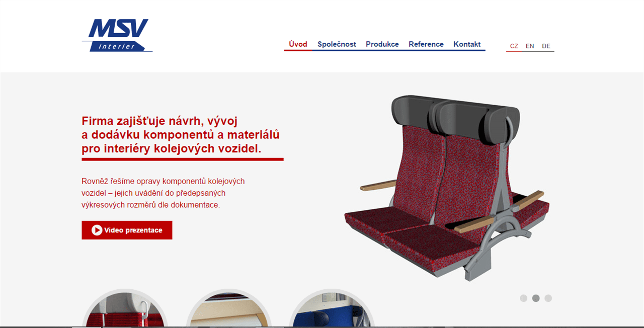Go to the Společnost page

coord(337,44)
